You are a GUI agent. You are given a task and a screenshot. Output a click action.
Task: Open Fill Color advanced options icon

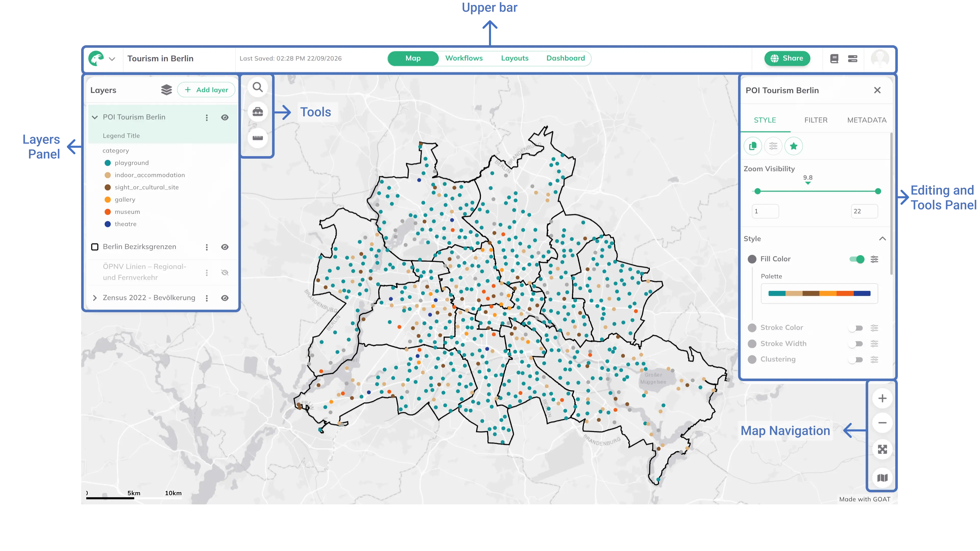874,259
